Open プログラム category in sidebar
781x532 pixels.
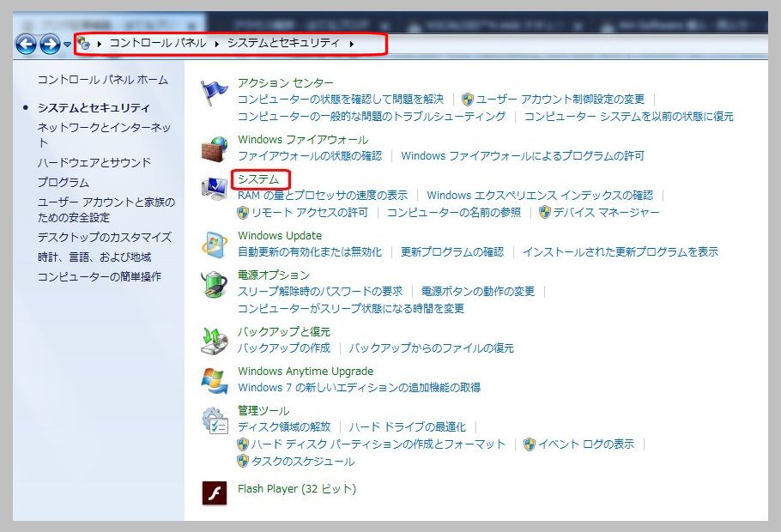tap(64, 182)
